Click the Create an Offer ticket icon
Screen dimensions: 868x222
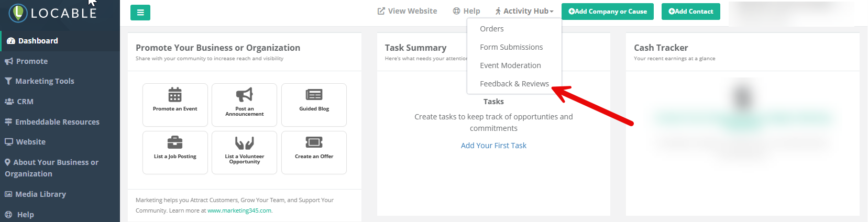coord(314,142)
